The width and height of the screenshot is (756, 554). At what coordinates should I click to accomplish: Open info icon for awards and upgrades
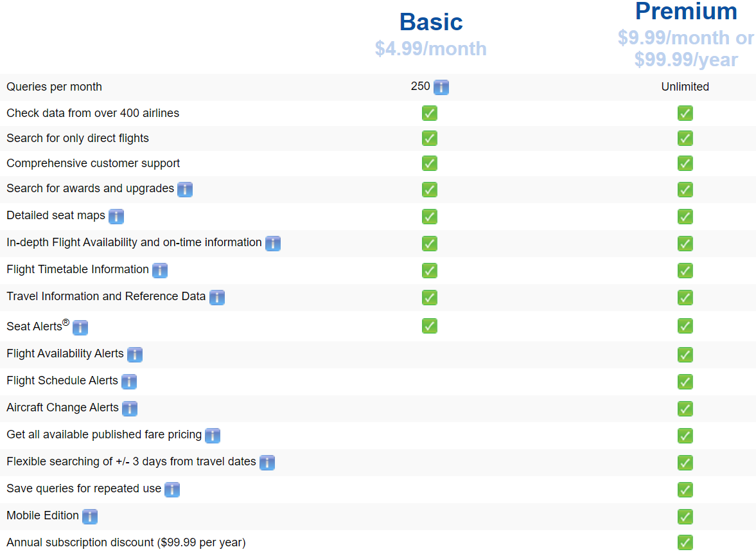click(185, 190)
